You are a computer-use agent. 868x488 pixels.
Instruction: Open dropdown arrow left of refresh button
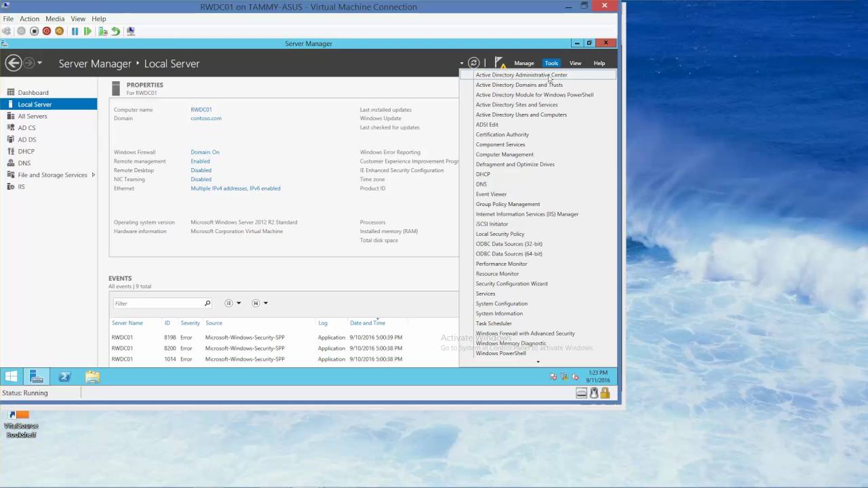click(x=461, y=63)
